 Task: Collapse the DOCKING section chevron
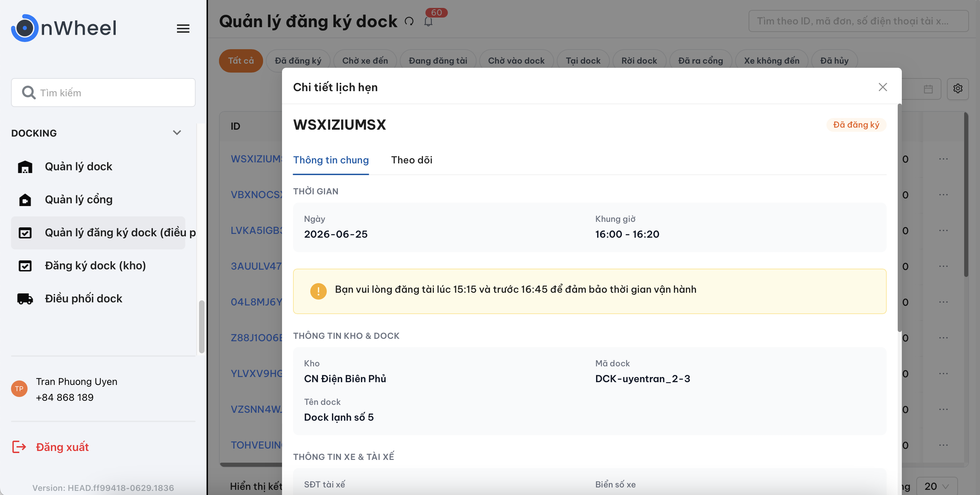177,133
